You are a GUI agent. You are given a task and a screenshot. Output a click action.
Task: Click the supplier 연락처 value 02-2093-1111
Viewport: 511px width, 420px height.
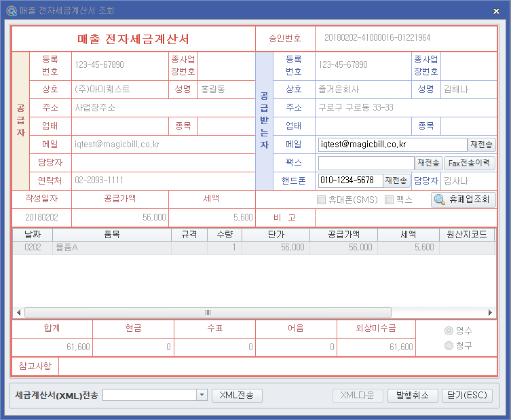point(99,180)
